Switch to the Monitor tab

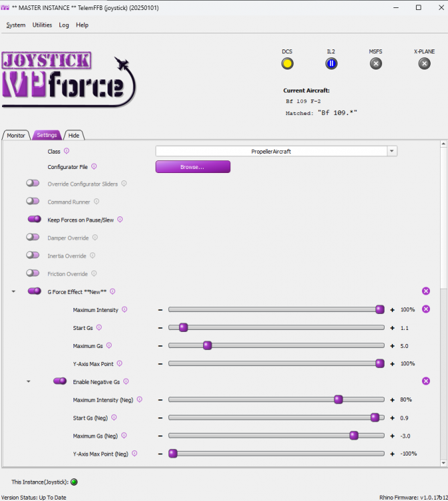click(x=16, y=135)
